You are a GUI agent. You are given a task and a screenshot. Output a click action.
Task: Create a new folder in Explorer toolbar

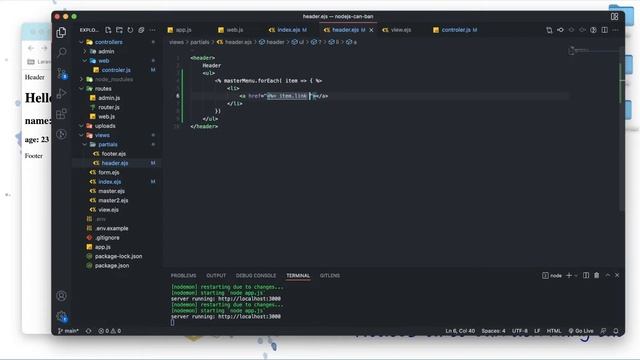pyautogui.click(x=119, y=30)
